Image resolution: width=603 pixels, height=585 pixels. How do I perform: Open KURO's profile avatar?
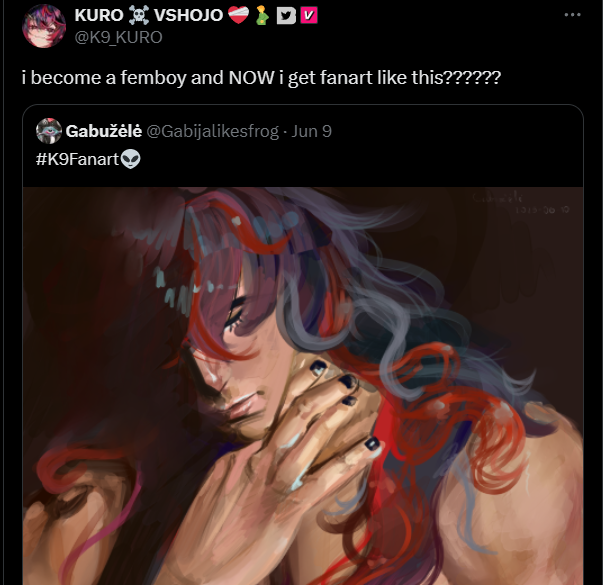pos(44,26)
